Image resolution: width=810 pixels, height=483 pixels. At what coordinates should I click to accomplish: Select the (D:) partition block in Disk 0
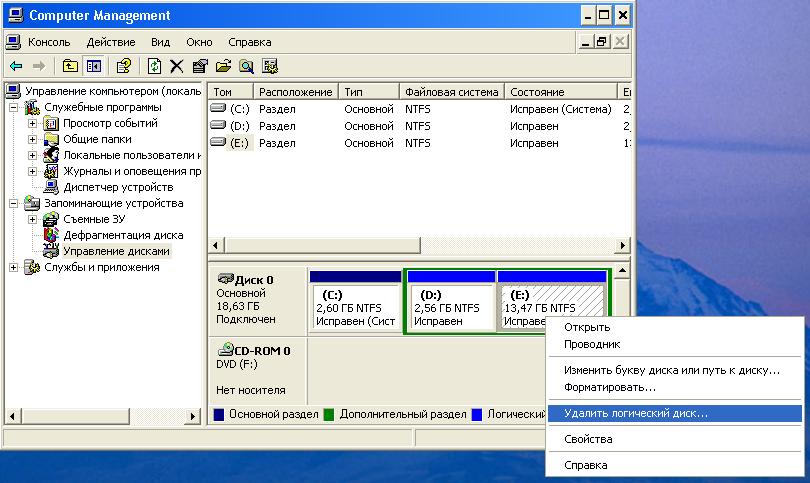[450, 307]
